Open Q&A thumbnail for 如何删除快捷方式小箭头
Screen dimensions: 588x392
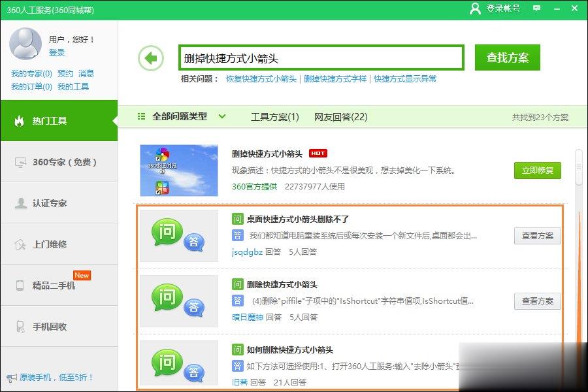(179, 363)
